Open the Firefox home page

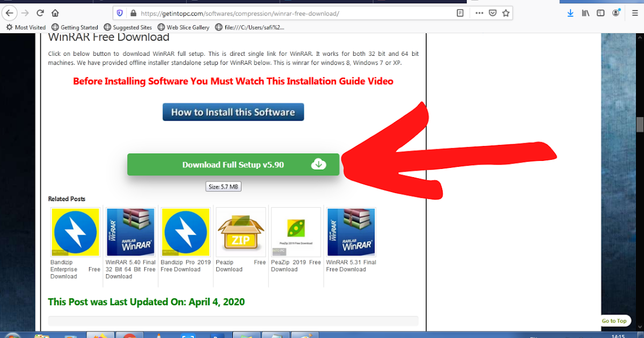(x=55, y=13)
